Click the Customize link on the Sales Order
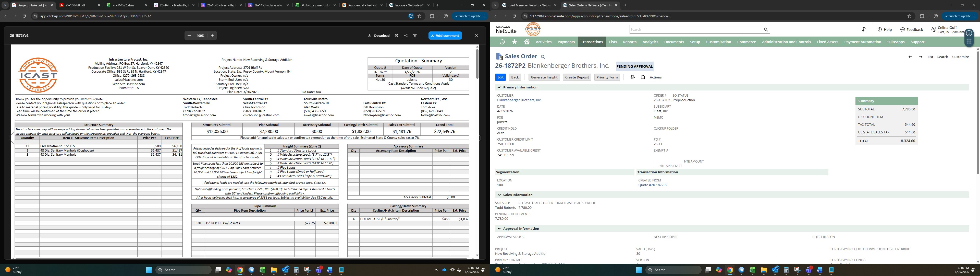980x276 pixels. pos(960,57)
